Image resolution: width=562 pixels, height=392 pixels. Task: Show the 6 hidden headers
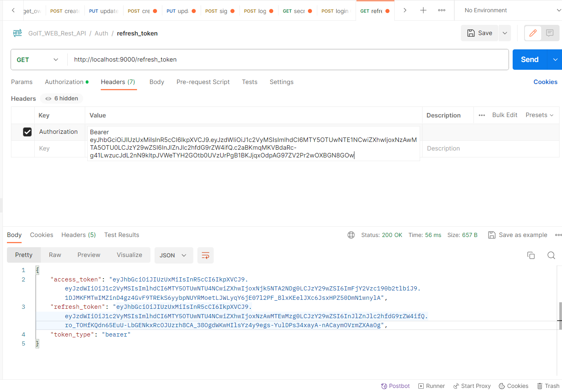pos(62,98)
